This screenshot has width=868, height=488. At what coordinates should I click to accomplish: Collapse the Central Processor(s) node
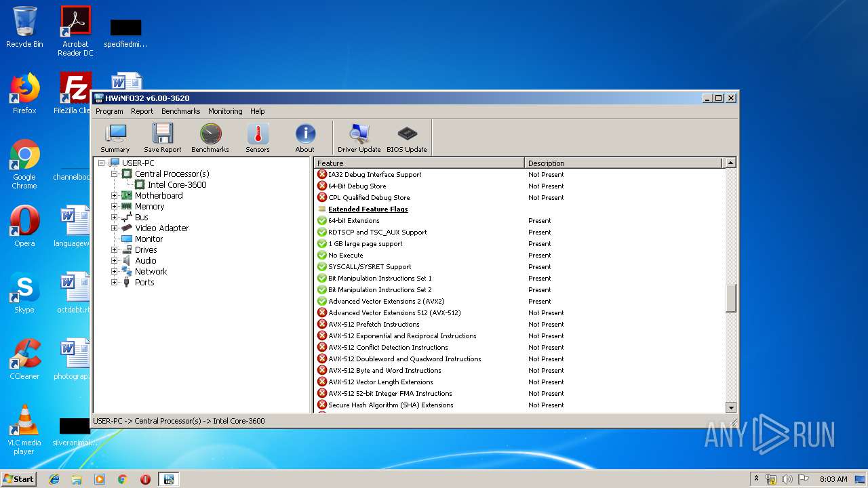coord(115,174)
